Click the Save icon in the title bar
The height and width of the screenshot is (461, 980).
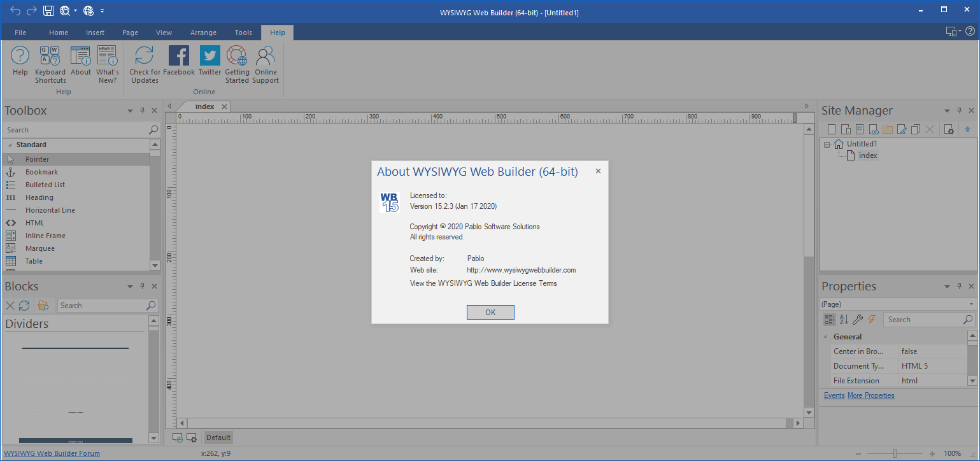coord(48,11)
